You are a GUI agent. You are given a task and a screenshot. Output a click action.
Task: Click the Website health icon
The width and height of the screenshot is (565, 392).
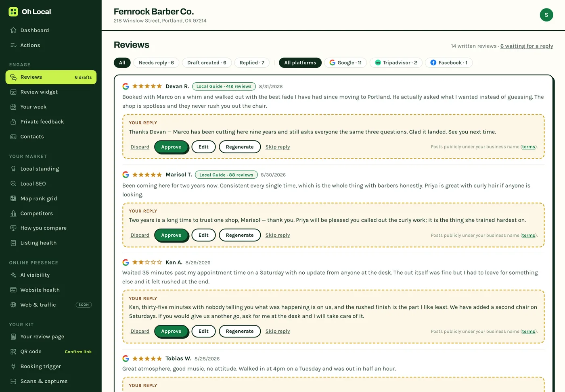coord(13,290)
